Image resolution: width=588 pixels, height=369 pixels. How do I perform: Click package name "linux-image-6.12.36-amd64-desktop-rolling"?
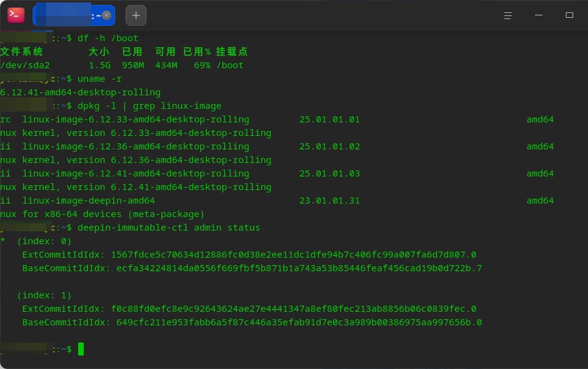coord(135,146)
